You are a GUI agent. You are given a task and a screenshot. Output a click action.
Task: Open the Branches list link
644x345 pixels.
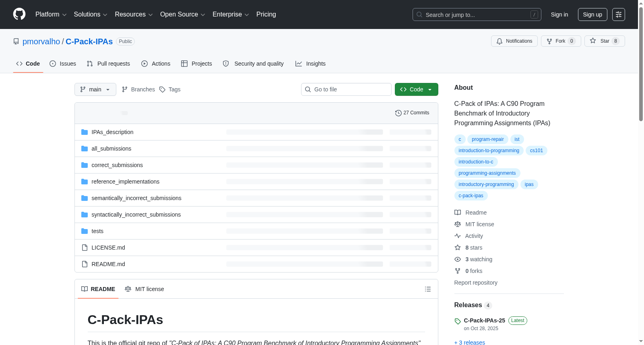click(x=138, y=89)
